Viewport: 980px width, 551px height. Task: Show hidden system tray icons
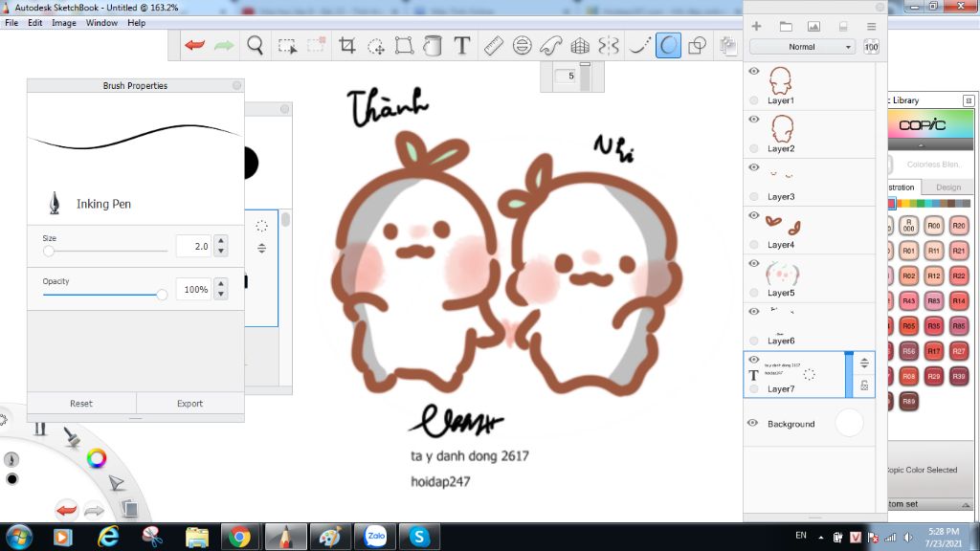point(820,538)
